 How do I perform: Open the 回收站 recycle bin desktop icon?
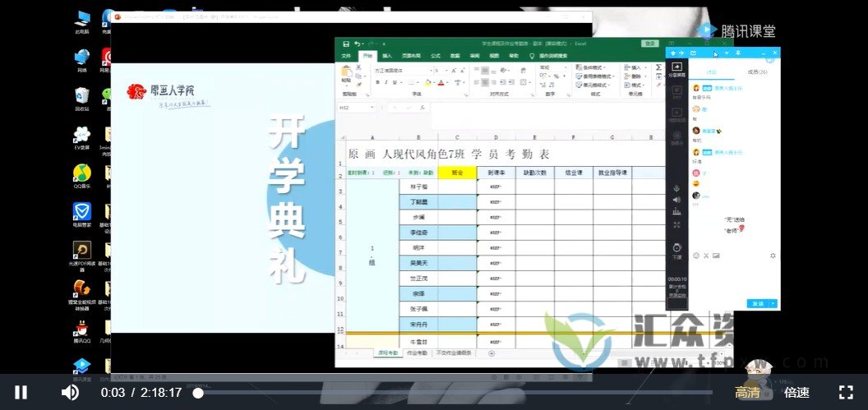[82, 99]
